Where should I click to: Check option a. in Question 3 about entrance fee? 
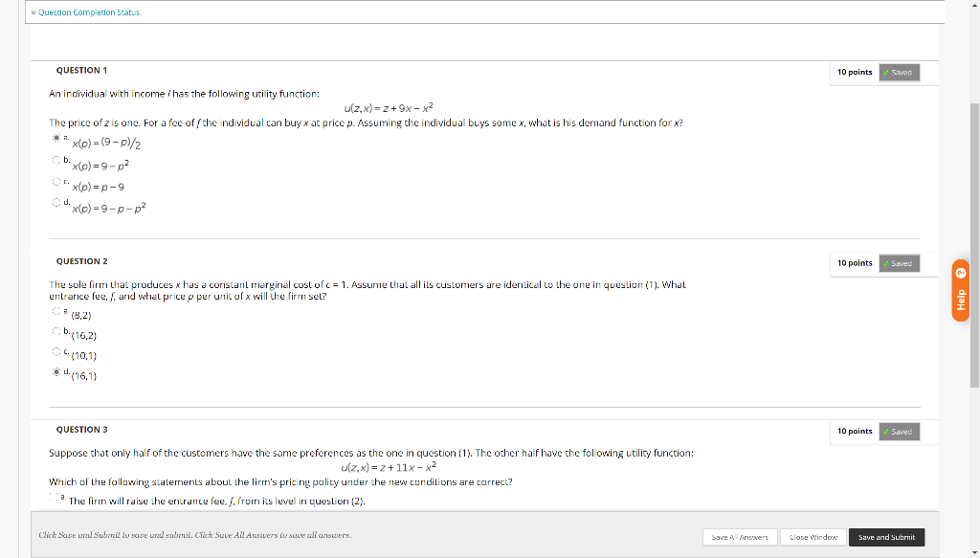click(55, 498)
